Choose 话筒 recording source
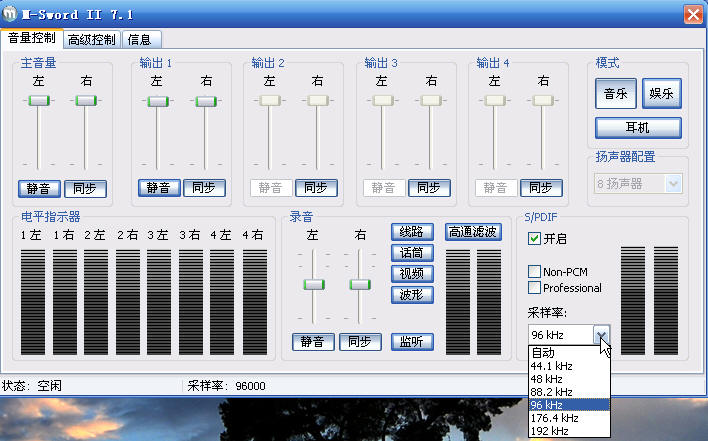Image resolution: width=708 pixels, height=441 pixels. pos(412,253)
